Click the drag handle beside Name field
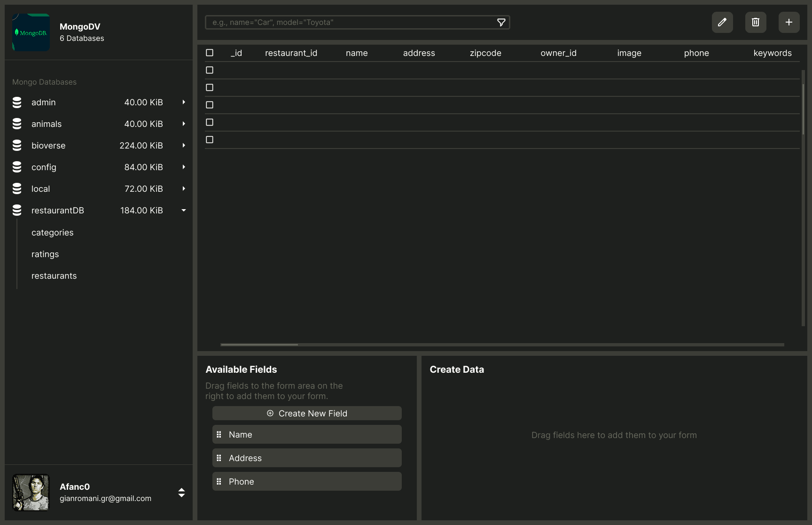Viewport: 812px width, 525px height. point(219,435)
